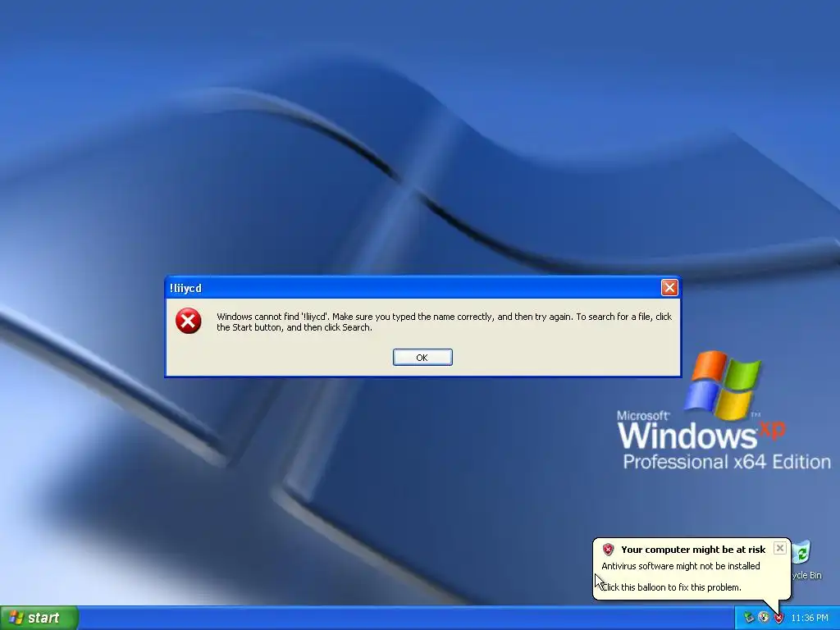The image size is (840, 630).
Task: Close the '!liiycd' error dialog window
Action: click(x=669, y=288)
